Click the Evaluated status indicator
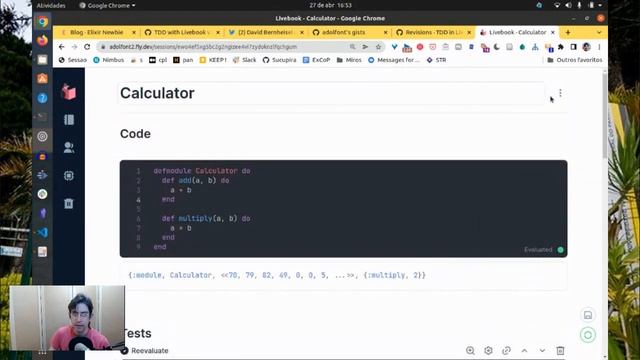 click(x=544, y=250)
